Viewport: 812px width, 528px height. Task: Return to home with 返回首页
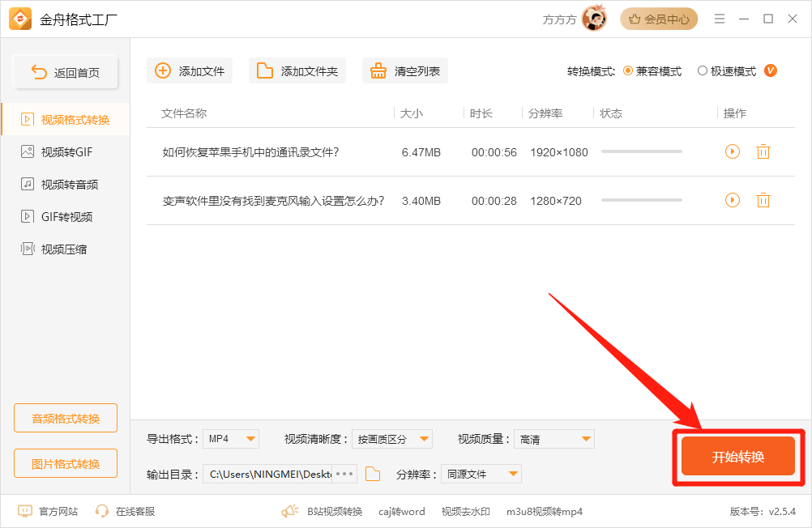pos(66,72)
